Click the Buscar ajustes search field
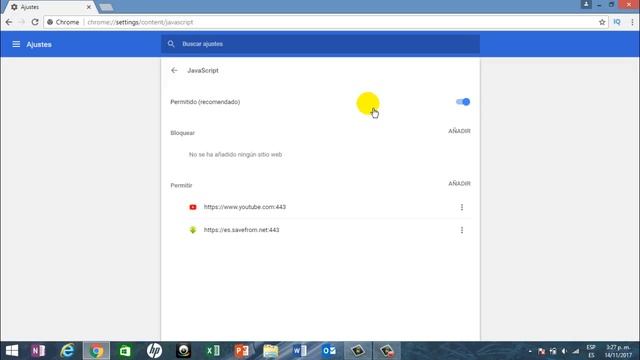Image resolution: width=640 pixels, height=360 pixels. coord(320,44)
